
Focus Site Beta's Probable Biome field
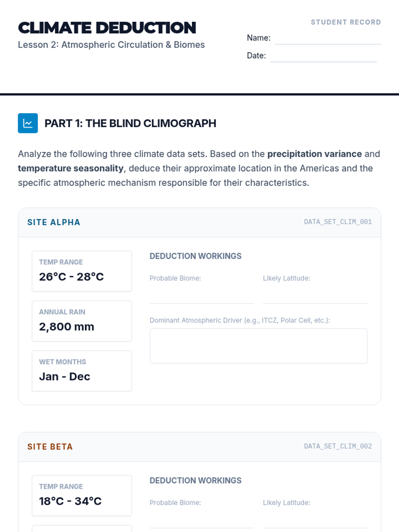[x=201, y=521]
